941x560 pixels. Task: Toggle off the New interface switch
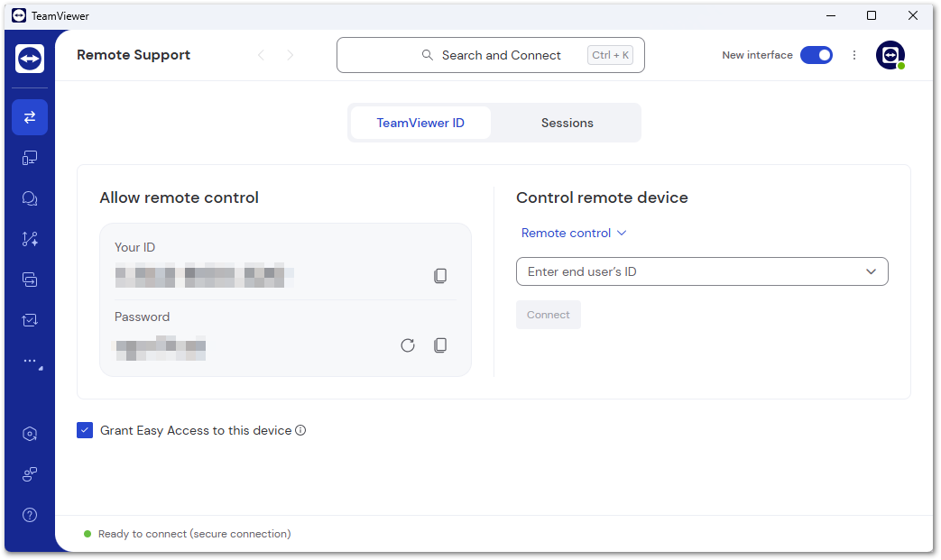click(816, 55)
